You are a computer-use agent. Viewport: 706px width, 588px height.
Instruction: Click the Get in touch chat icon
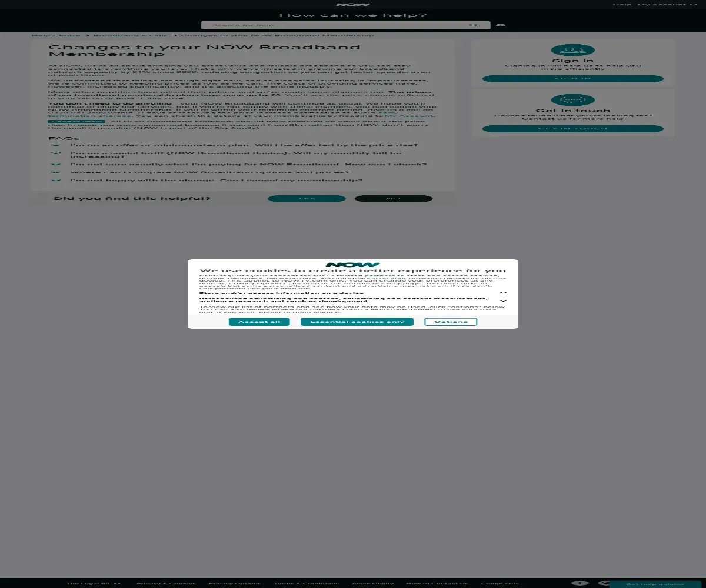coord(572,101)
